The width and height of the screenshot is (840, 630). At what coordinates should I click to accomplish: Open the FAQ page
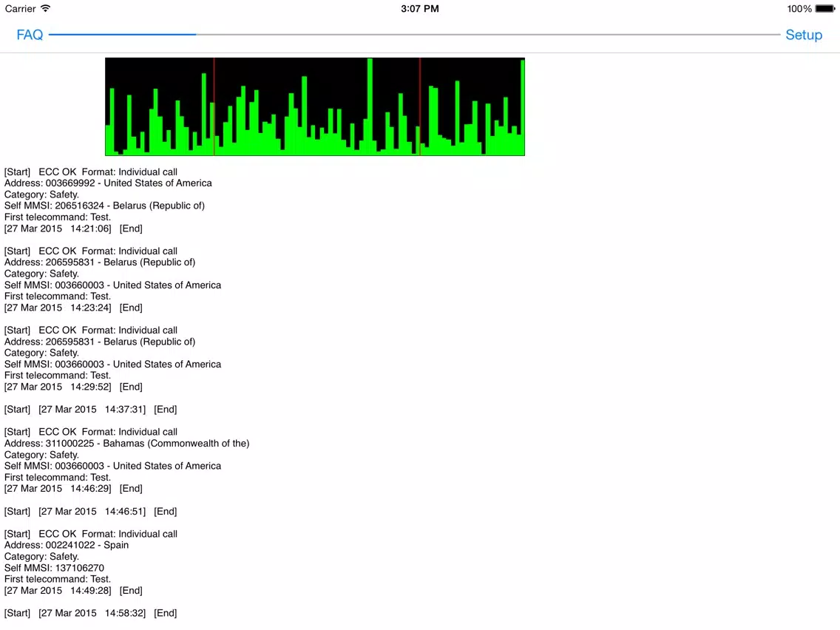pos(30,35)
